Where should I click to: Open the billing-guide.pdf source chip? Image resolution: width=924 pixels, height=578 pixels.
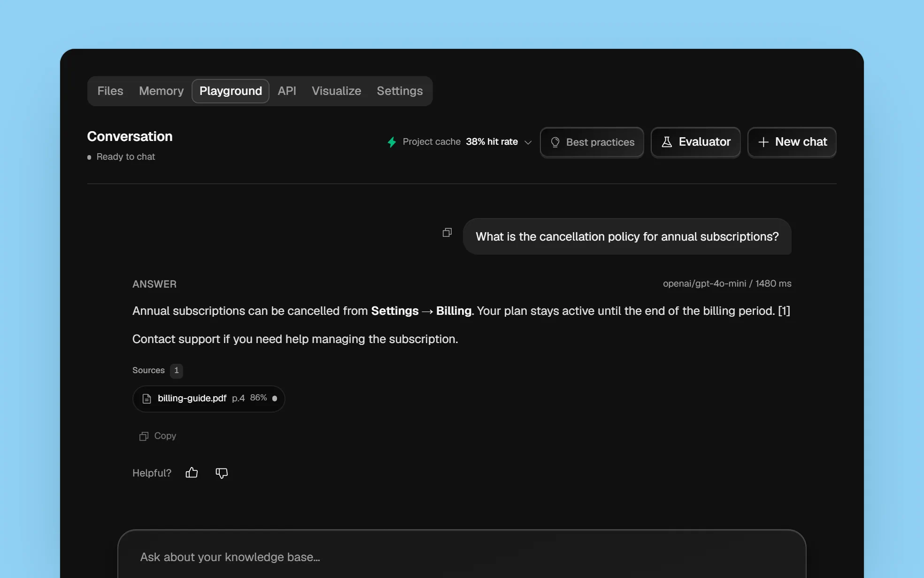click(x=208, y=398)
